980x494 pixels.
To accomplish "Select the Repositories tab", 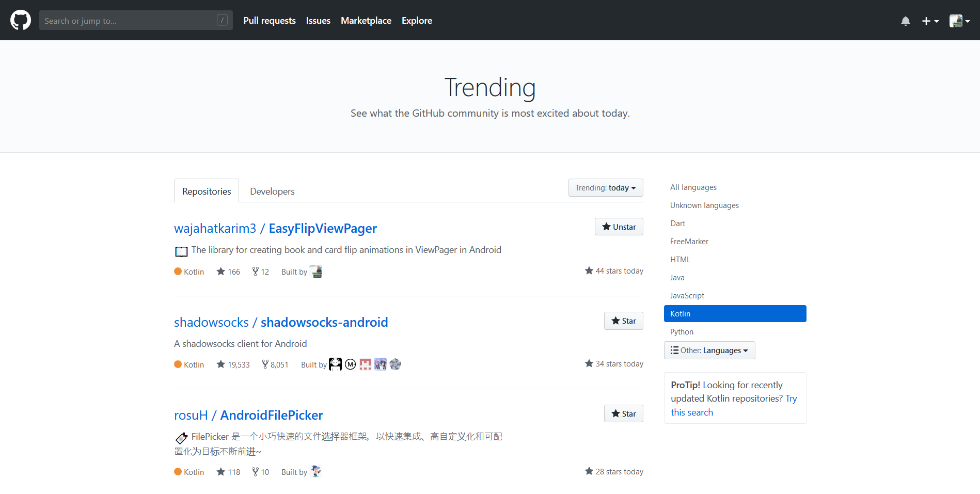I will (207, 191).
